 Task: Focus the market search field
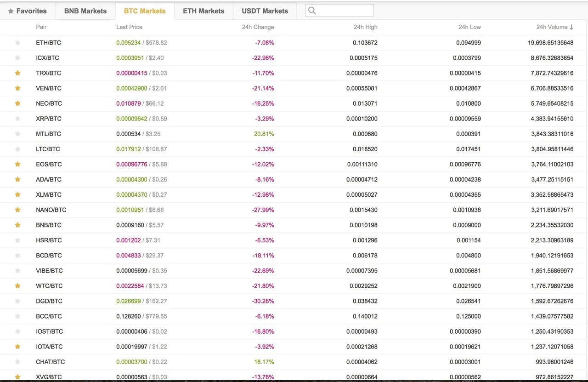coord(339,11)
